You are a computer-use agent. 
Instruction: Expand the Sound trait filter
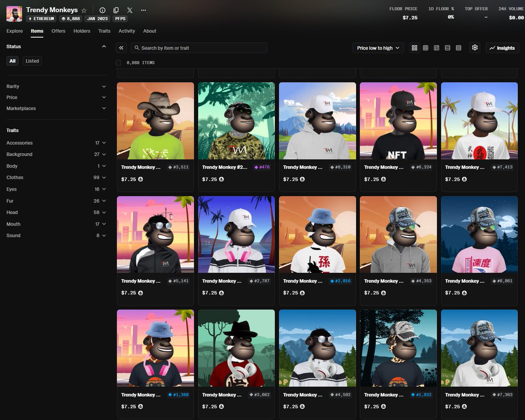point(56,236)
